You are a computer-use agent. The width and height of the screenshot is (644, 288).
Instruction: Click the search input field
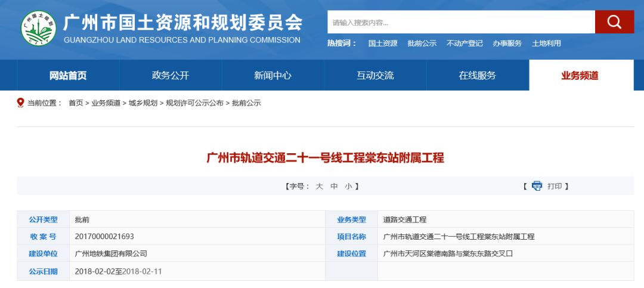[x=461, y=23]
